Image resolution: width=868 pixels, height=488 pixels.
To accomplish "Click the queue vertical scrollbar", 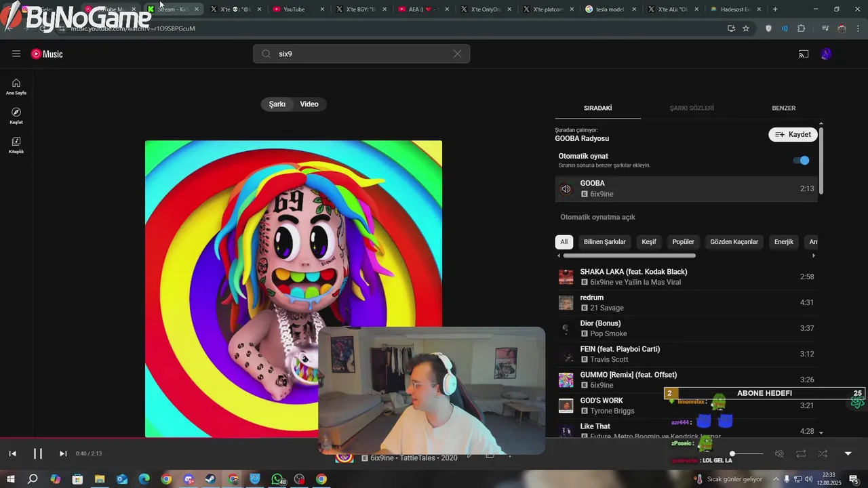I will tap(821, 160).
